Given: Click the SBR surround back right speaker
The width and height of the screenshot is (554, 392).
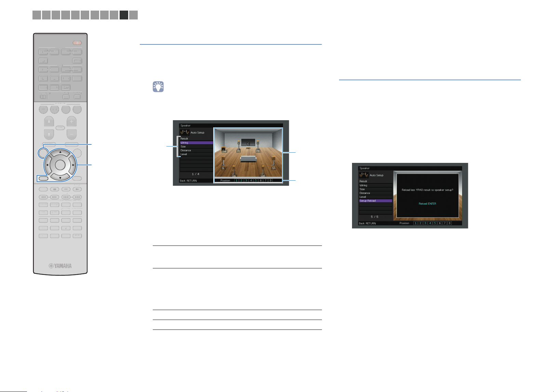Looking at the screenshot, I should click(263, 171).
